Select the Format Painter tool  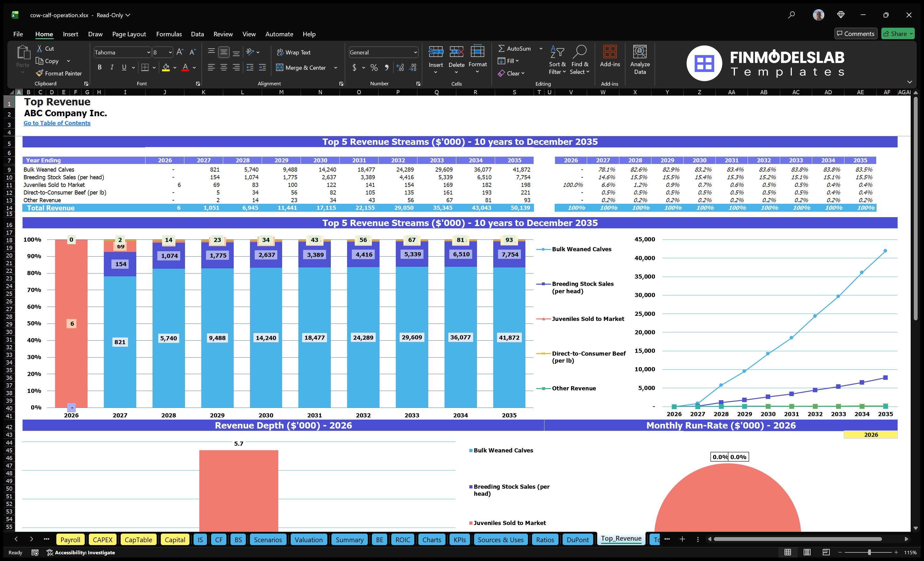click(59, 73)
